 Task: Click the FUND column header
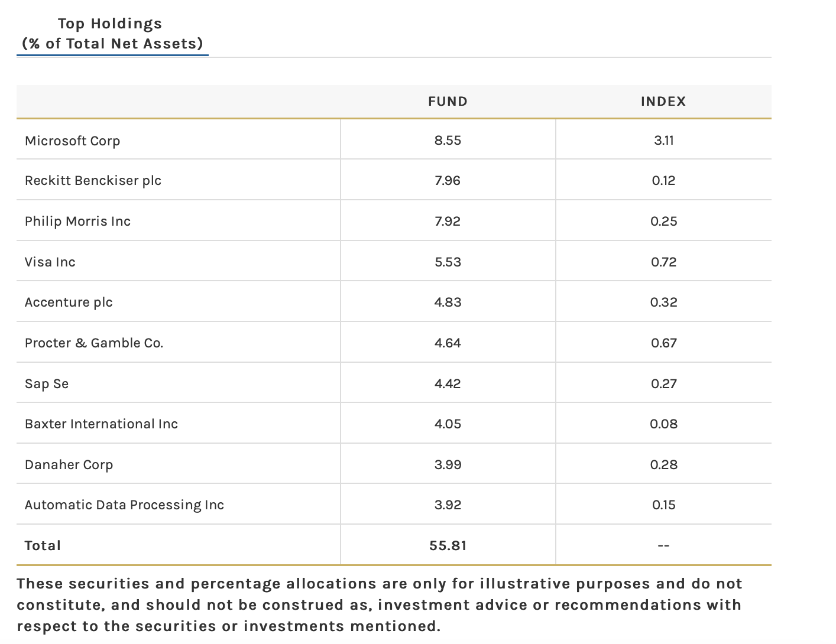448,102
